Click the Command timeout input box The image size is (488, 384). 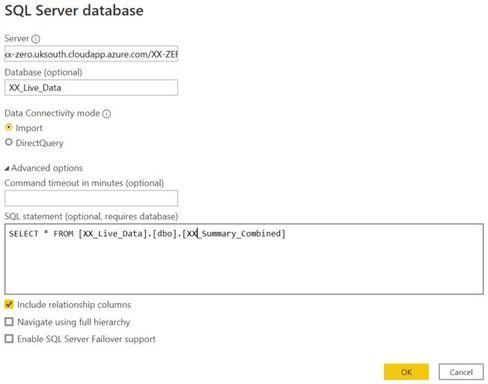(x=91, y=198)
